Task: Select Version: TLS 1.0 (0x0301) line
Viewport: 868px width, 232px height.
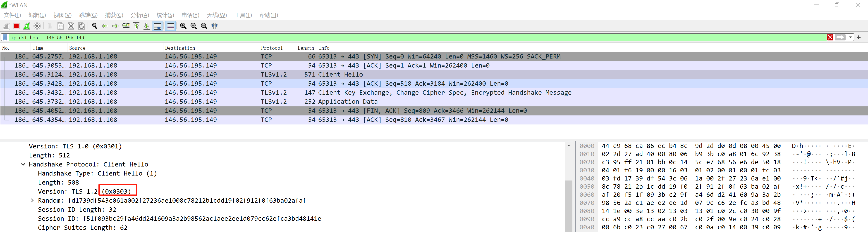Action: point(75,147)
